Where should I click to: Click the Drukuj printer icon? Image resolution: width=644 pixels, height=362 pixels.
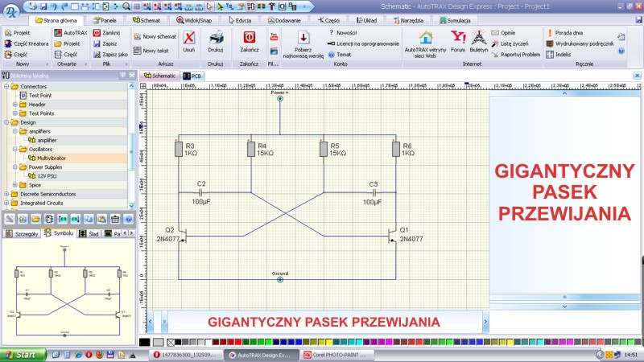pos(216,38)
